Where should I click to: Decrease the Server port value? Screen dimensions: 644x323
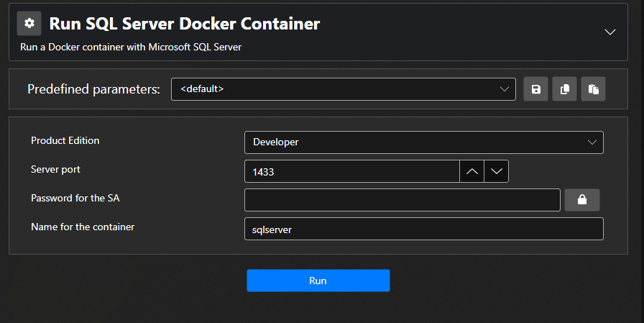[497, 171]
